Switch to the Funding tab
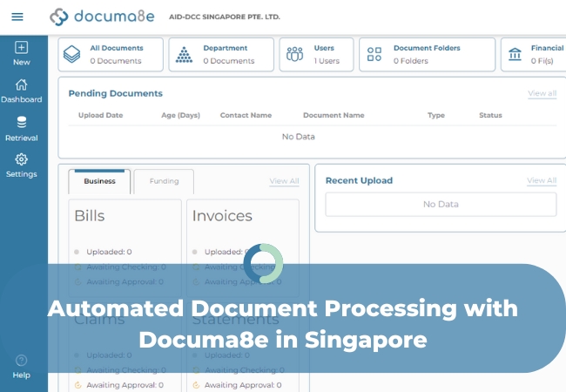This screenshot has width=566, height=392. (164, 181)
